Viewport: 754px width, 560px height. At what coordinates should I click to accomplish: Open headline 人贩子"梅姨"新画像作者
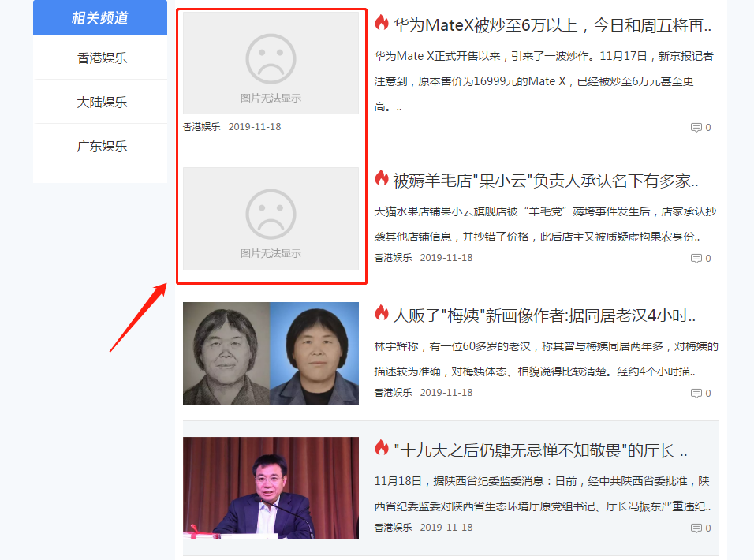pos(544,315)
